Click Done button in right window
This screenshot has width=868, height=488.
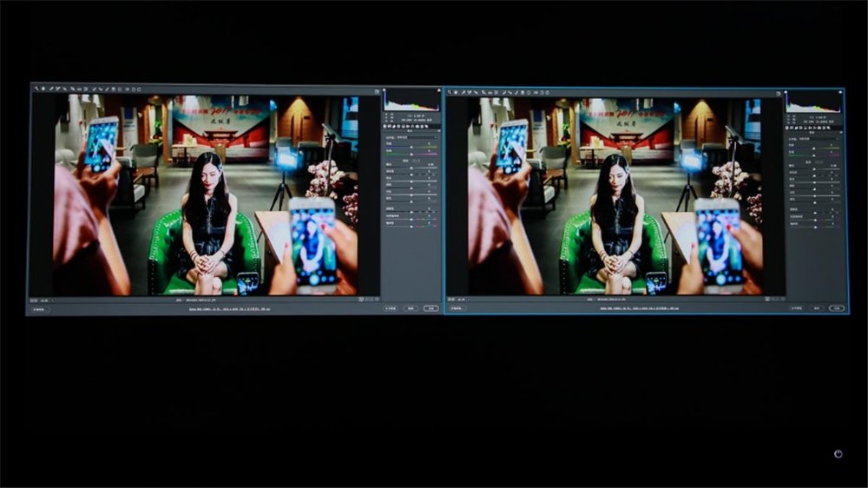pyautogui.click(x=836, y=308)
